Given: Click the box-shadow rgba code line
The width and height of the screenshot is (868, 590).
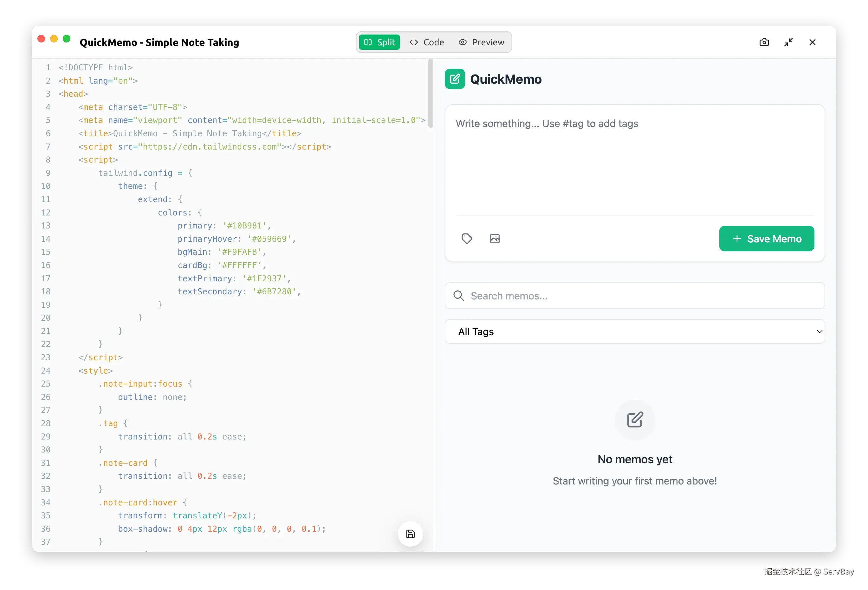Looking at the screenshot, I should pyautogui.click(x=222, y=529).
